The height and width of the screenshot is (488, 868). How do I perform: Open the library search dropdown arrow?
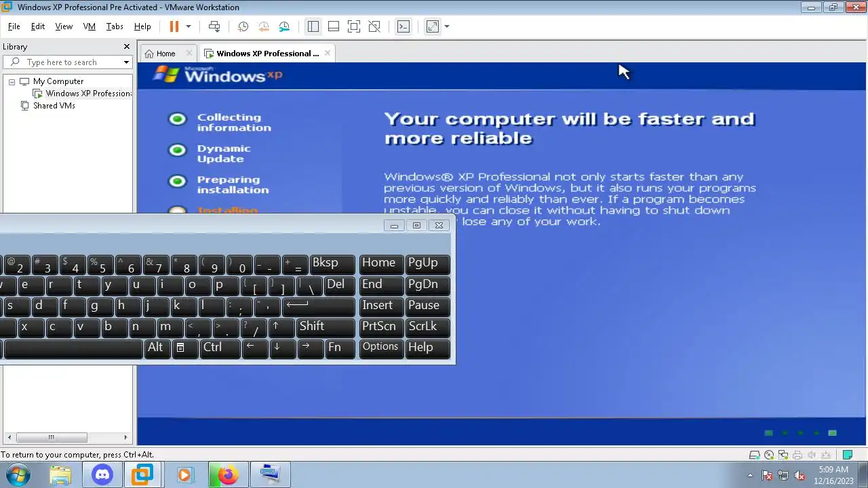coord(126,62)
